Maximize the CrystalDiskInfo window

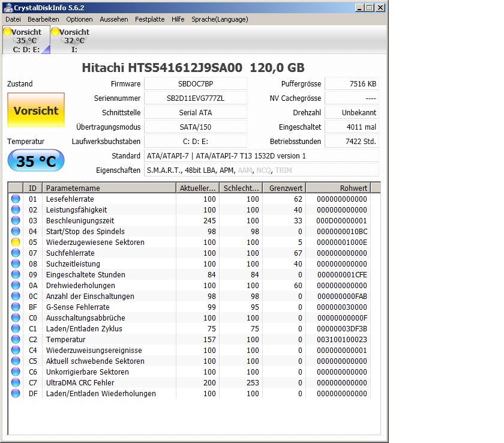(370, 8)
